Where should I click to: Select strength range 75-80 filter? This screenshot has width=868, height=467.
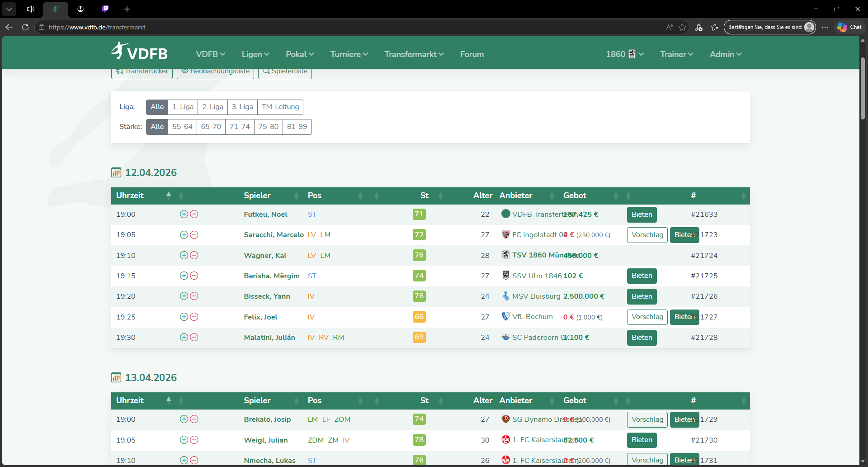point(268,127)
